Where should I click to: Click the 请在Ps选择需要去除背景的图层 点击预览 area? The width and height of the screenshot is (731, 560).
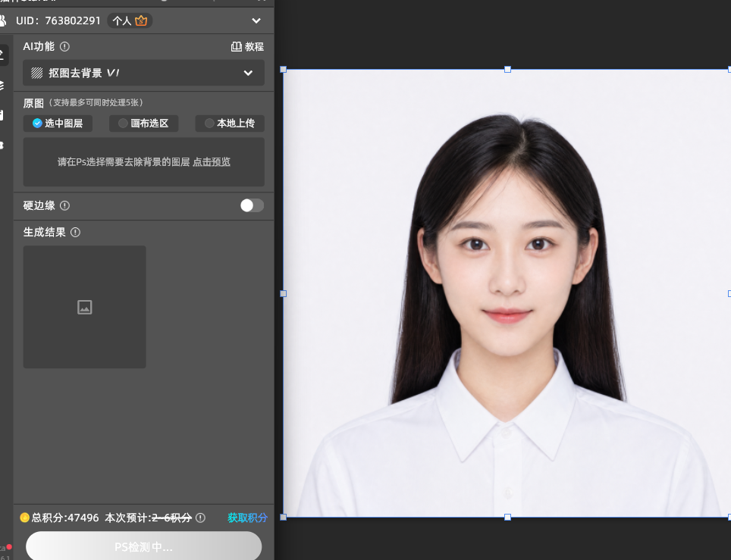click(143, 162)
